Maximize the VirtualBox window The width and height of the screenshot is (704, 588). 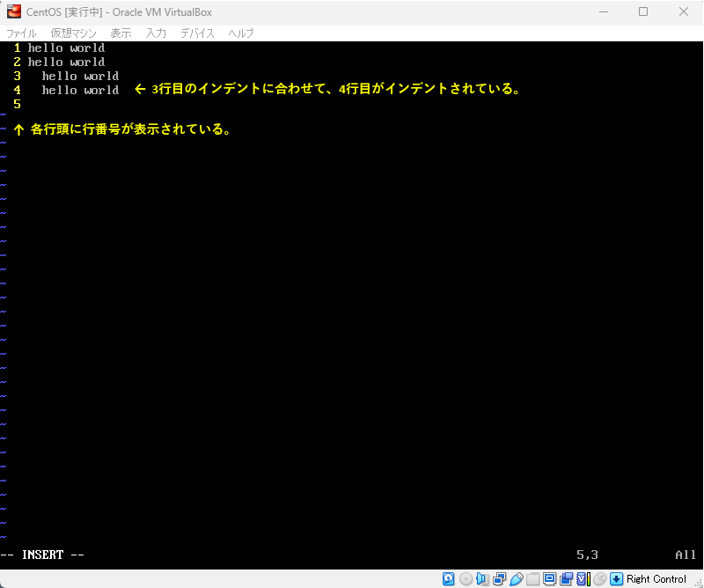tap(643, 11)
